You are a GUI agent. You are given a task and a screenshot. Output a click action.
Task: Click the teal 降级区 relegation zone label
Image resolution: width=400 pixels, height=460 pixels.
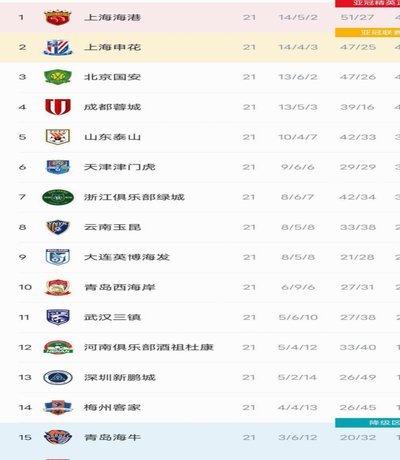coord(368,423)
